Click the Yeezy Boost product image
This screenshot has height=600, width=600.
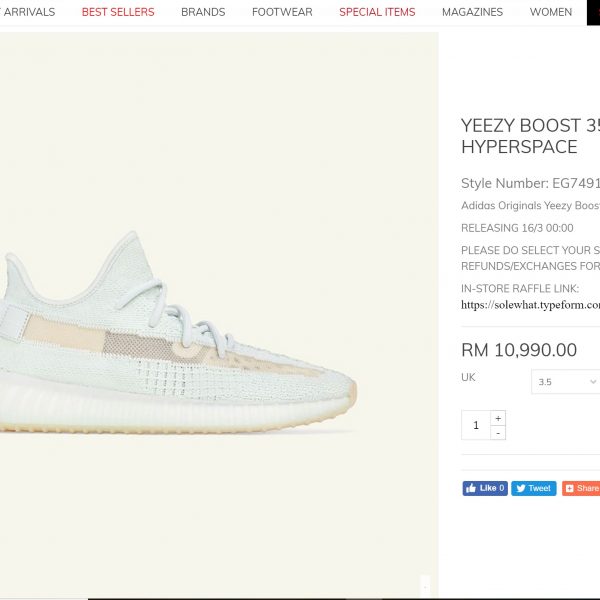pyautogui.click(x=178, y=332)
